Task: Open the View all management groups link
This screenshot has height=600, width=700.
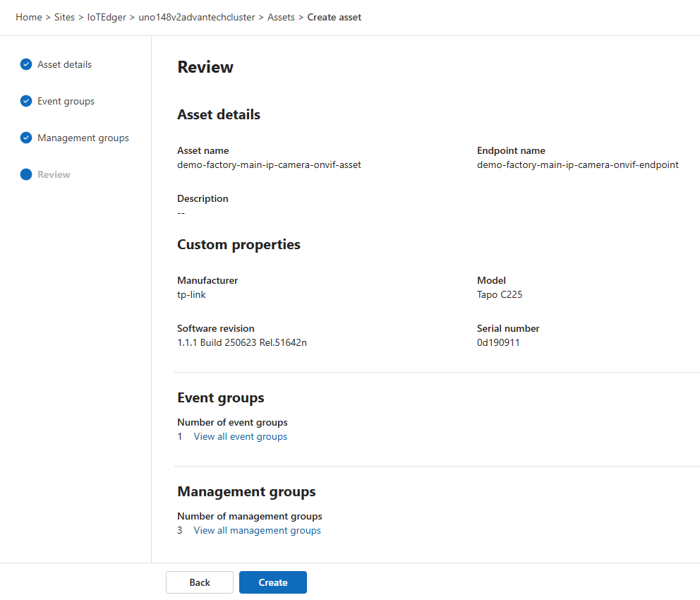Action: pyautogui.click(x=257, y=530)
